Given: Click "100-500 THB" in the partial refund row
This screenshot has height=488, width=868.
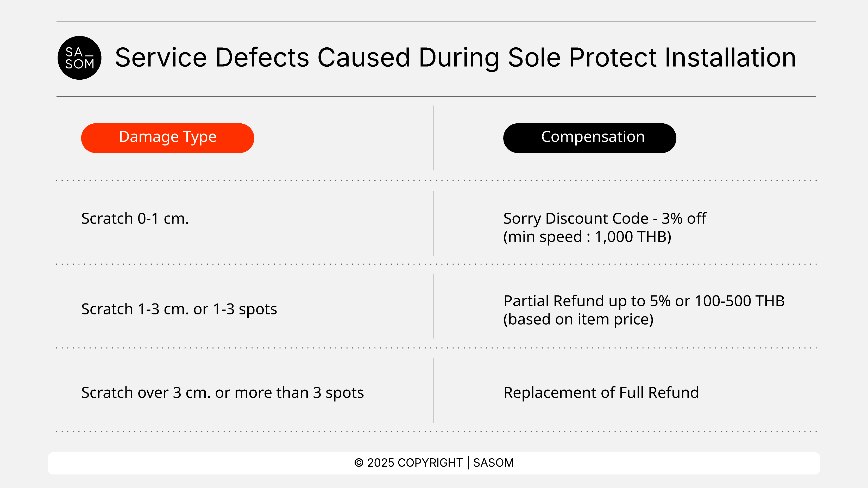Looking at the screenshot, I should coord(739,301).
